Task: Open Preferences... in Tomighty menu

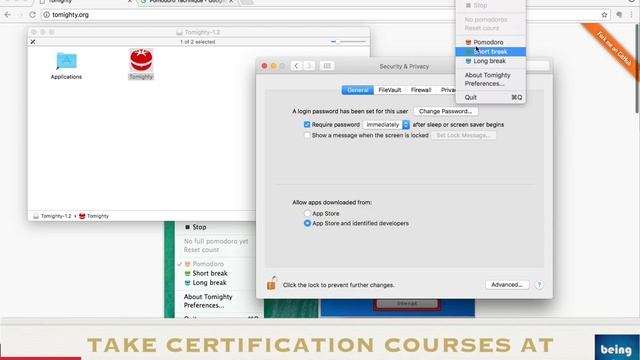Action: coord(491,83)
